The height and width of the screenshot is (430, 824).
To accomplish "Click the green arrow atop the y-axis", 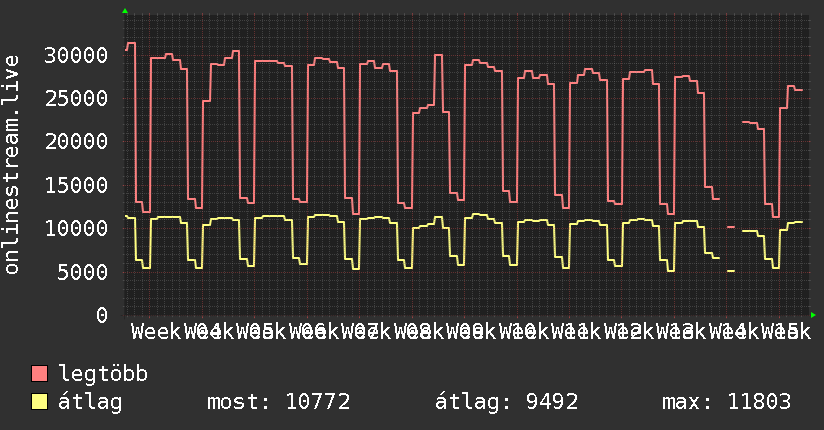I will pos(125,11).
